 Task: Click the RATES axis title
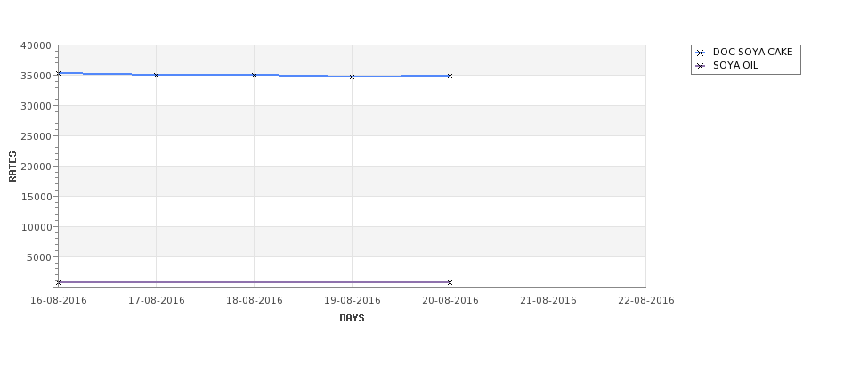12,167
